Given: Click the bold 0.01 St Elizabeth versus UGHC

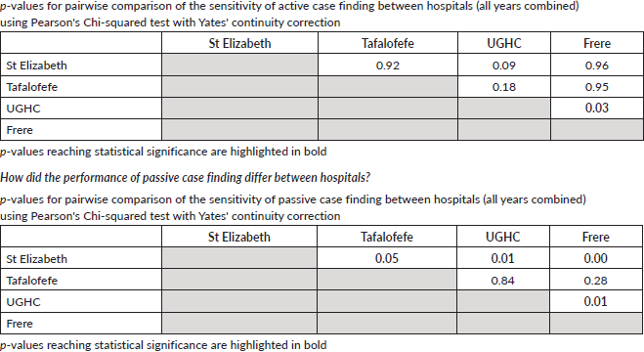Looking at the screenshot, I should (502, 258).
